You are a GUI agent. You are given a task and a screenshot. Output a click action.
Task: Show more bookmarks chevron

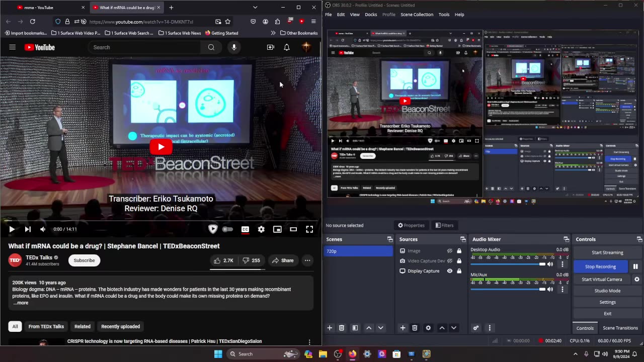pyautogui.click(x=273, y=33)
